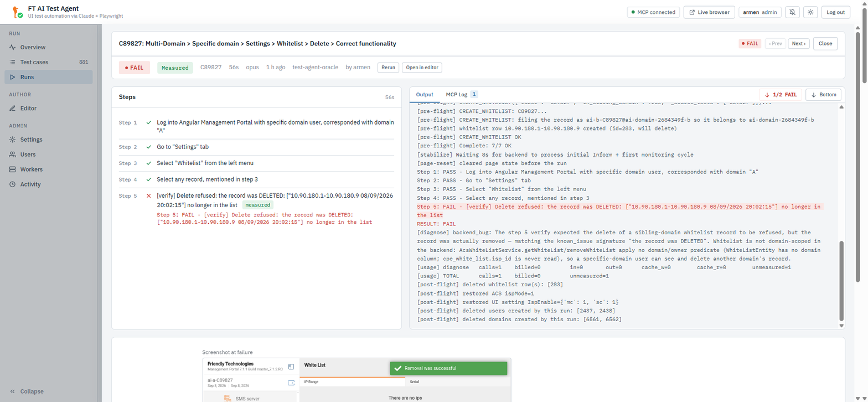Open the Editor from the sidebar

(x=49, y=108)
